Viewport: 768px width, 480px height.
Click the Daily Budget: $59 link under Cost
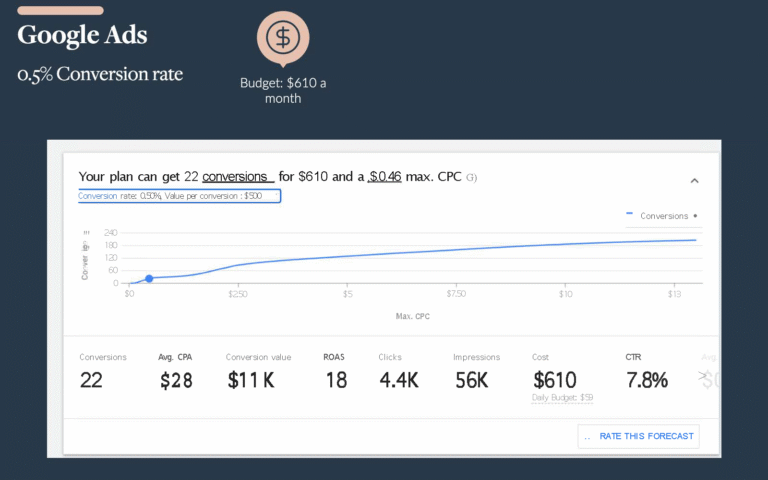[562, 397]
